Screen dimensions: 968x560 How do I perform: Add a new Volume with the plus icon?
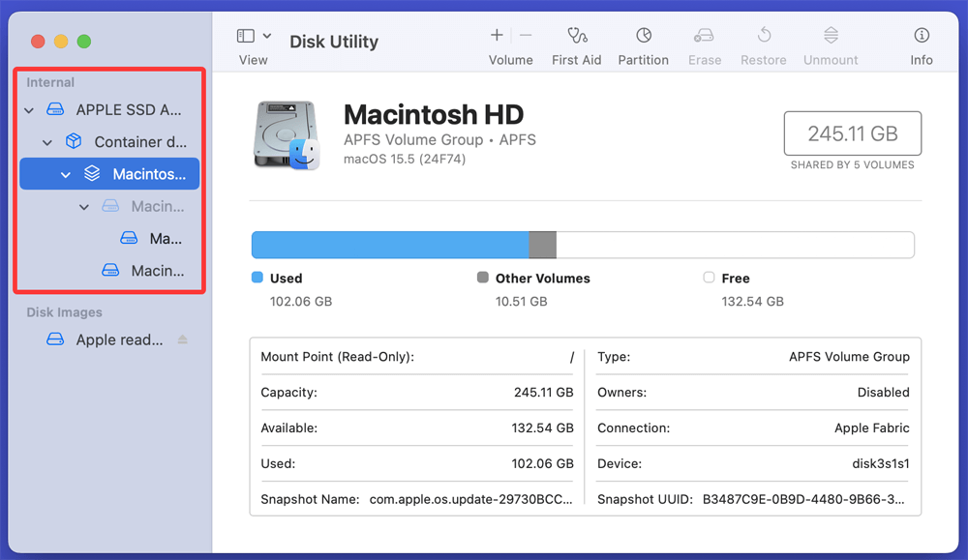click(x=496, y=35)
